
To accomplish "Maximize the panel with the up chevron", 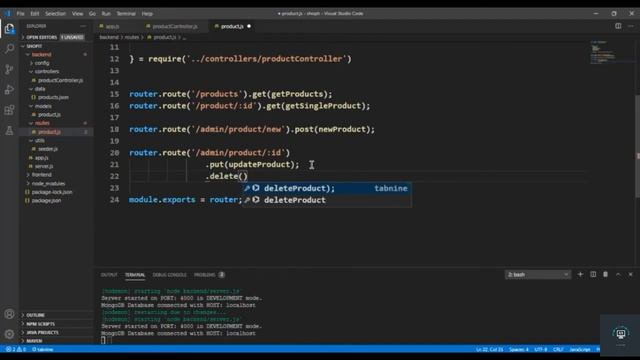I will [x=618, y=274].
